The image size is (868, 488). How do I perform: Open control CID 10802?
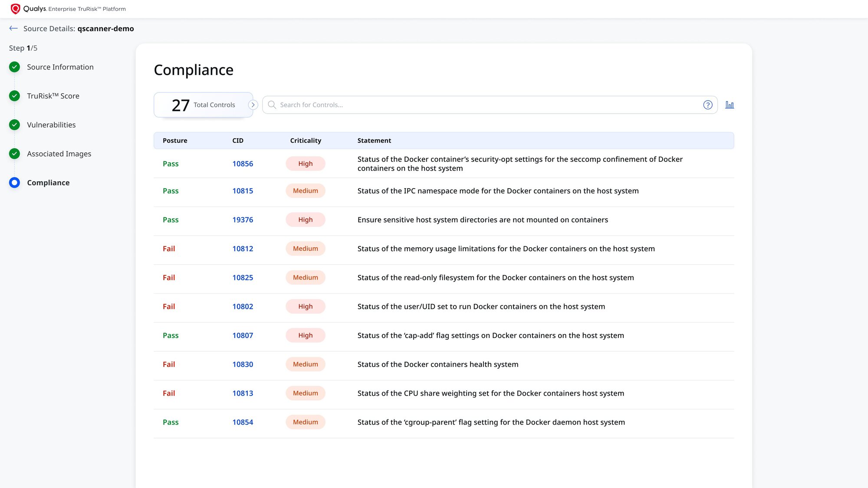click(243, 307)
